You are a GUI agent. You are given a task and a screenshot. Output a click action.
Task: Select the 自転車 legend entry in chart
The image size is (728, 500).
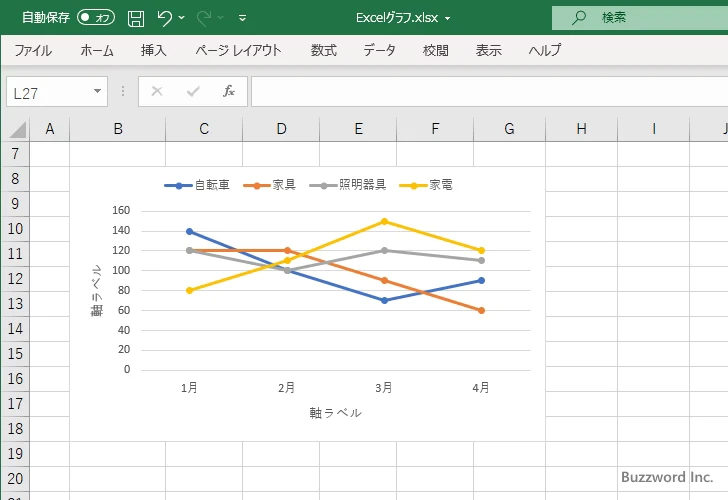pyautogui.click(x=199, y=185)
